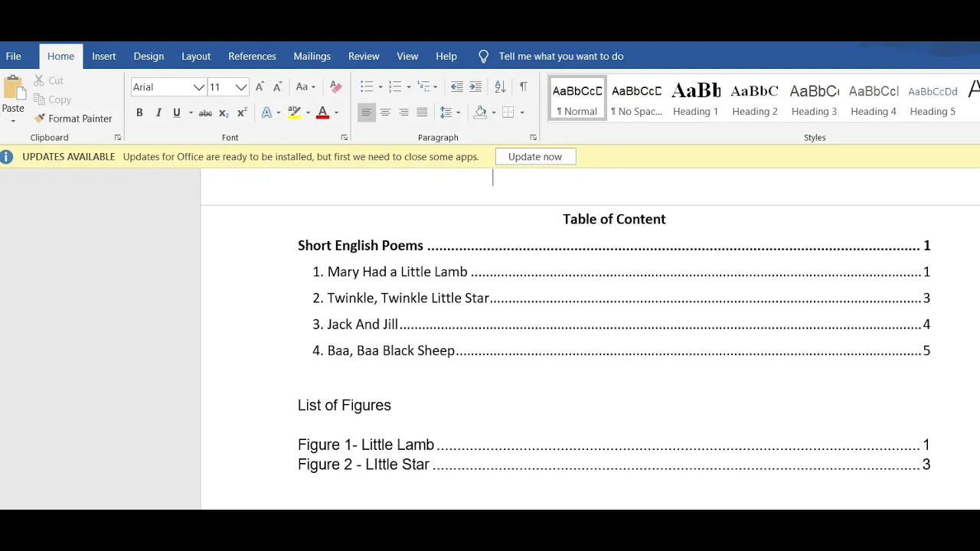Switch to the References tab
This screenshot has height=551, width=980.
click(x=252, y=56)
